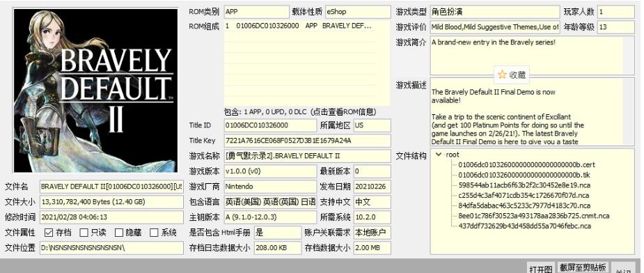
Task: Click the 截屏至剪贴板 button
Action: pyautogui.click(x=583, y=267)
